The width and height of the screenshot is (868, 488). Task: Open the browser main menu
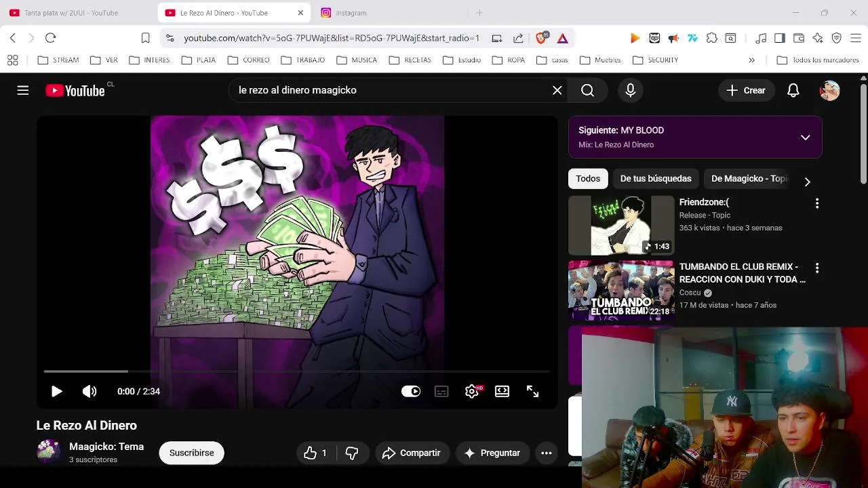pos(855,38)
